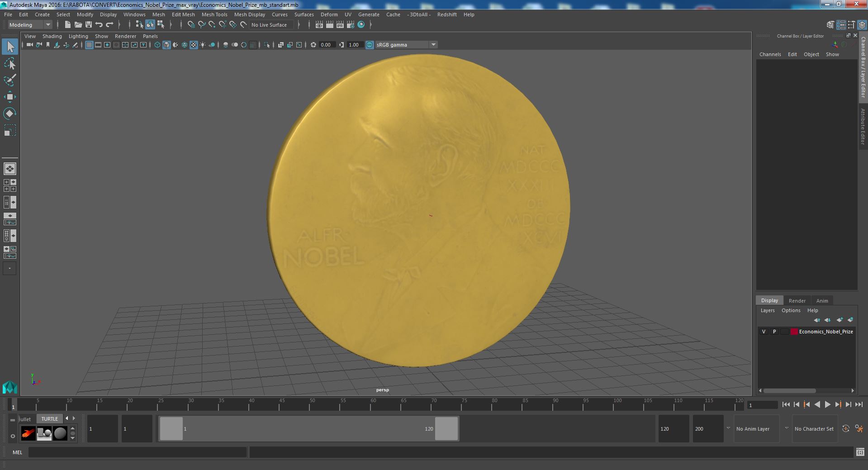Image resolution: width=868 pixels, height=470 pixels.
Task: Click frame 60 on the time slider
Action: click(373, 404)
